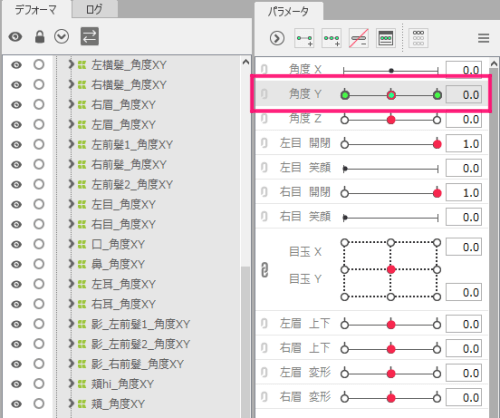Click the delete keys red slash icon

(x=359, y=38)
